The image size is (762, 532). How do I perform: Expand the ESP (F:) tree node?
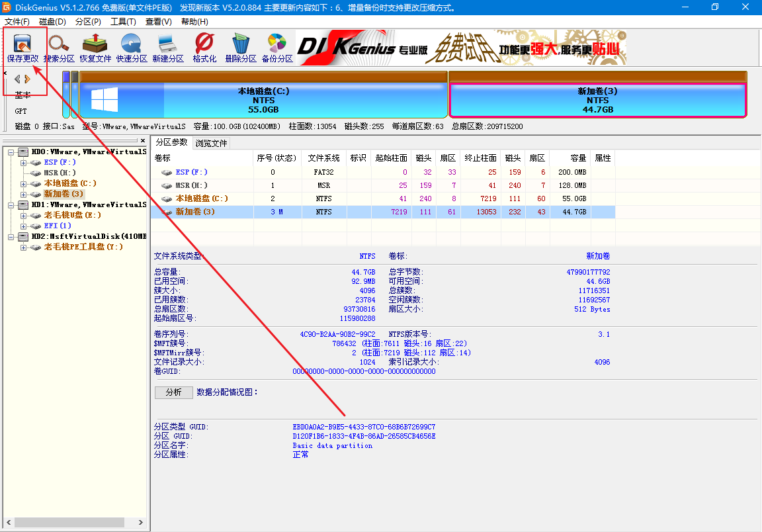click(23, 163)
